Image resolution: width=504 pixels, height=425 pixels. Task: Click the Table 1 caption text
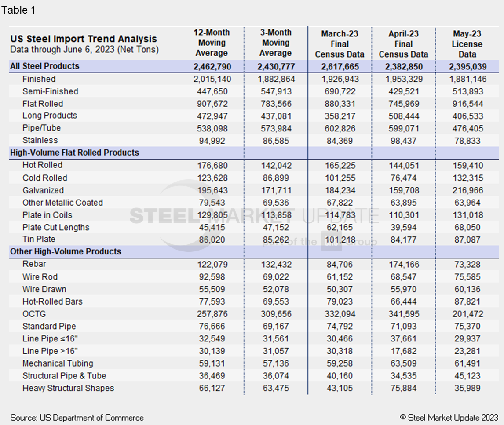[18, 11]
